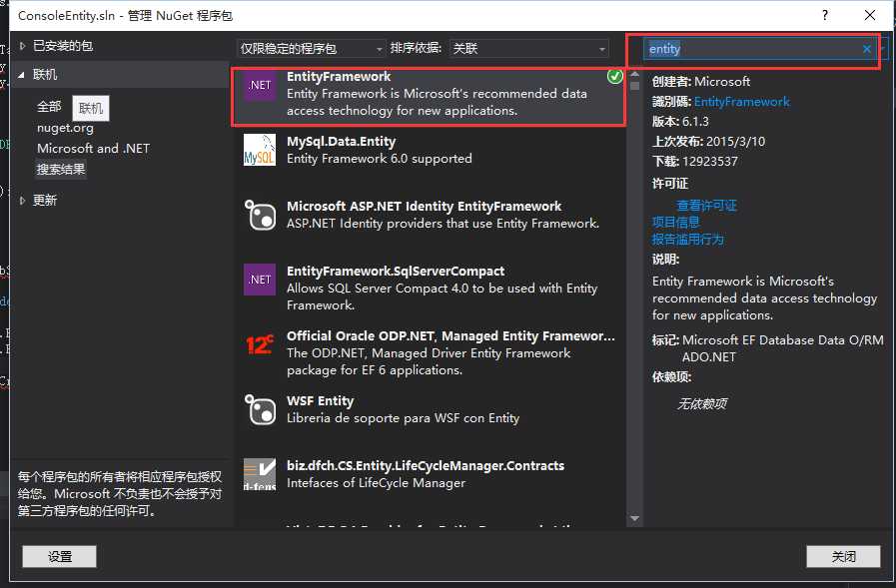Close the NuGet dialog with window X
This screenshot has height=588, width=896.
click(870, 15)
